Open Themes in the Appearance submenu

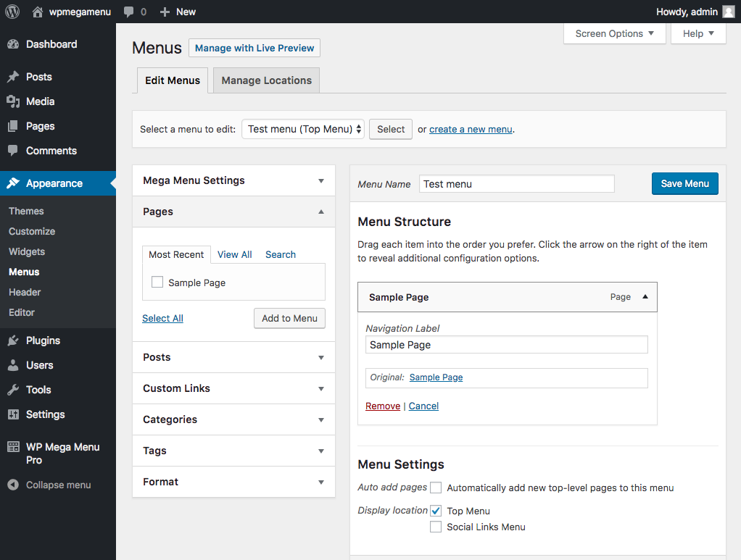[26, 211]
